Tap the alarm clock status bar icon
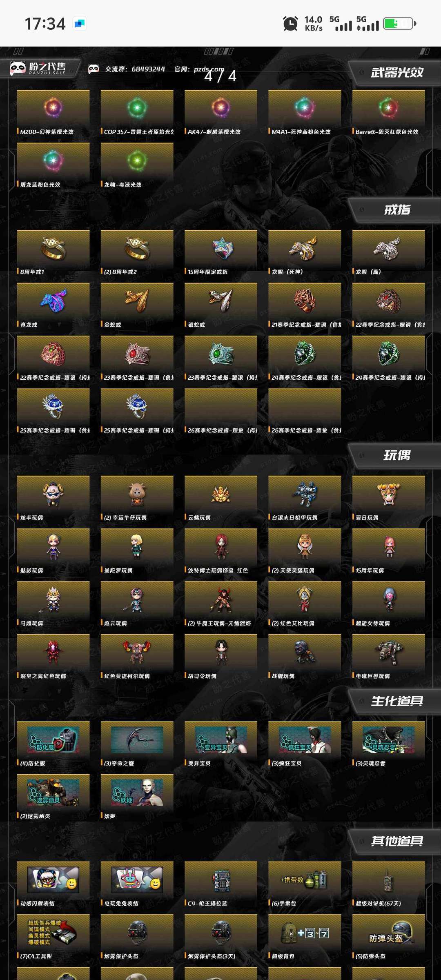441x980 pixels. [290, 23]
